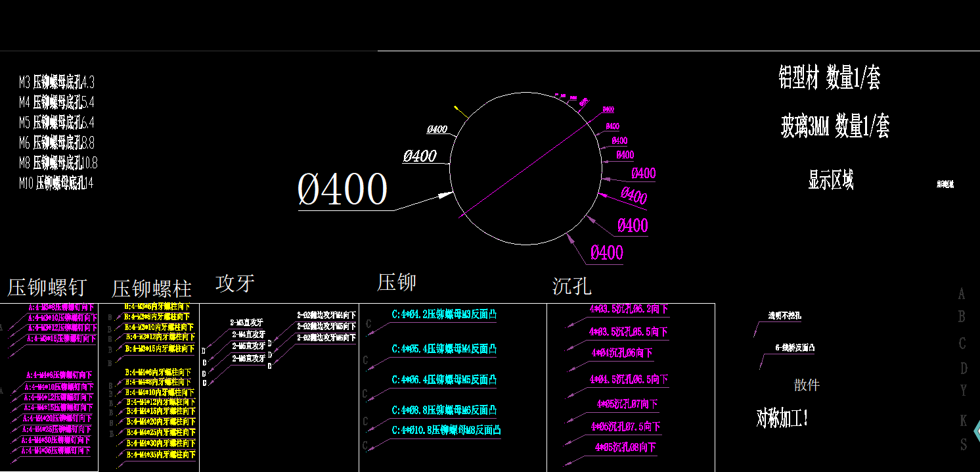980x472 pixels.
Task: Click the 压铆螺柱 section heading
Action: click(152, 289)
